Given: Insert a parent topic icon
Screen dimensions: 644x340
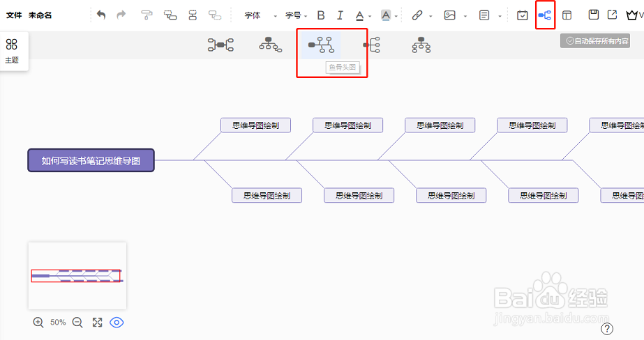Looking at the screenshot, I should coord(215,15).
